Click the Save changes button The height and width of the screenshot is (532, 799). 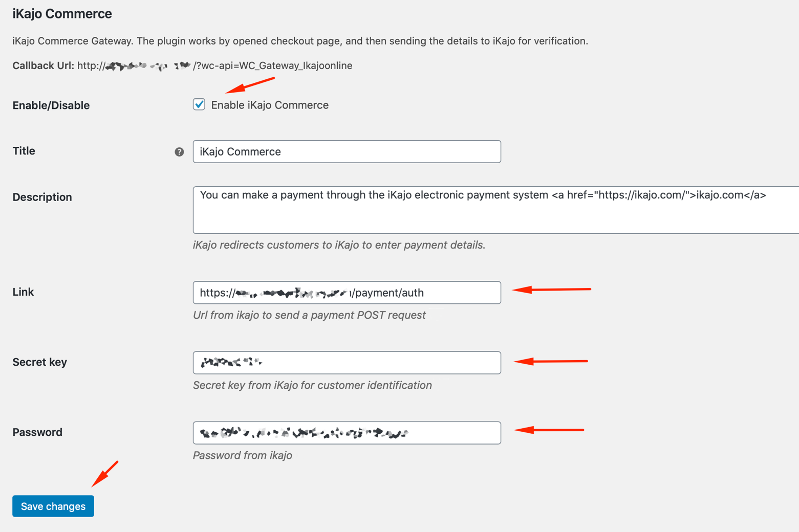pos(53,506)
